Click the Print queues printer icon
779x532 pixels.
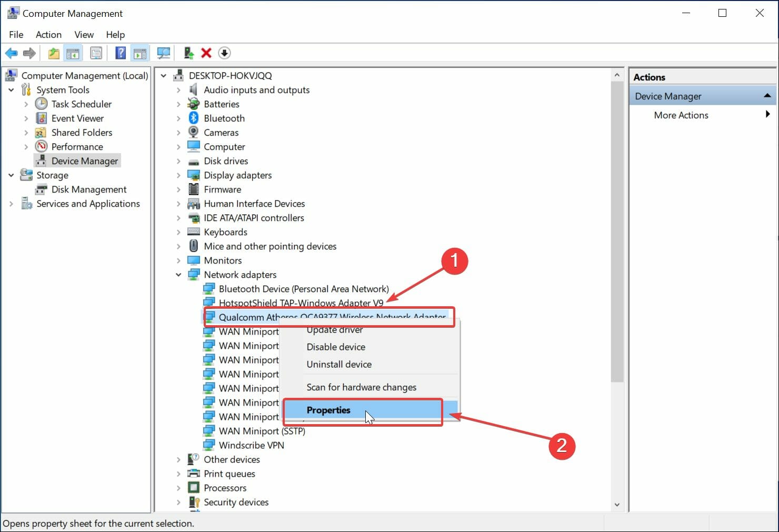(x=194, y=473)
